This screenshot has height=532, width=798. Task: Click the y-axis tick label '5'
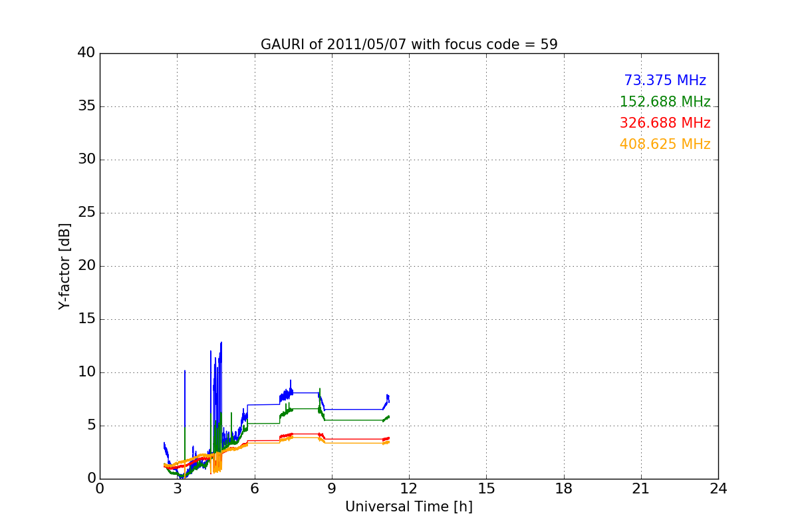[x=91, y=426]
